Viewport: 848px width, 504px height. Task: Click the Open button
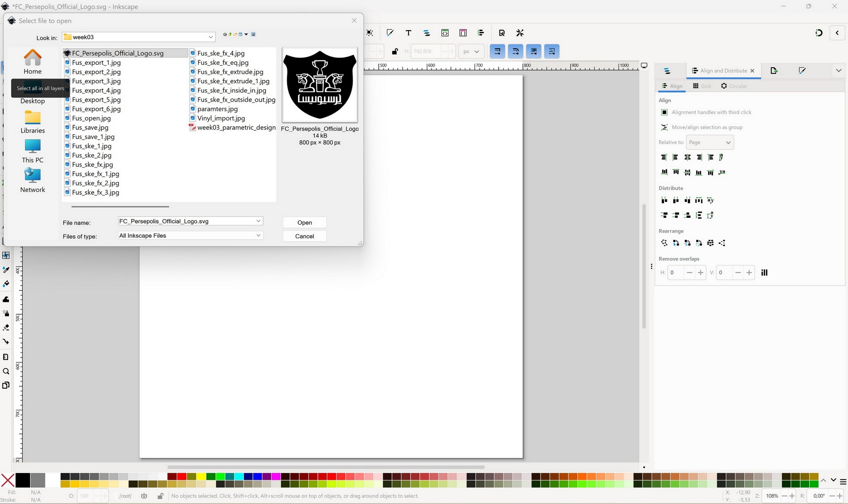305,223
